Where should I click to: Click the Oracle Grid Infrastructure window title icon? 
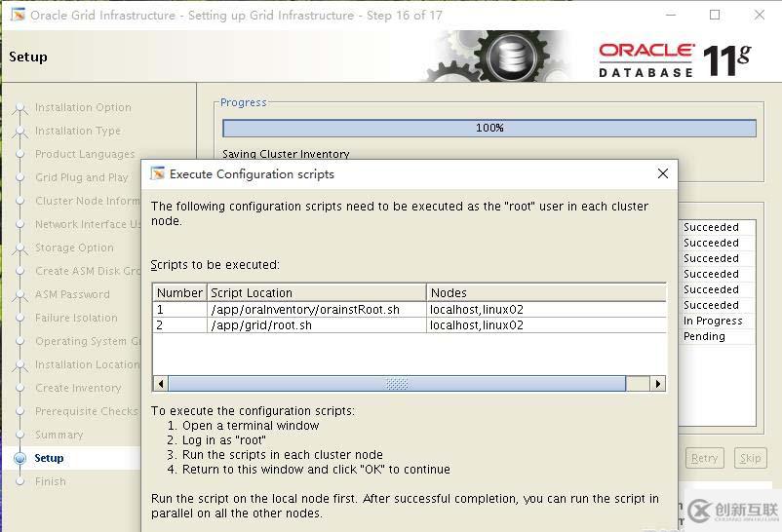[18, 15]
